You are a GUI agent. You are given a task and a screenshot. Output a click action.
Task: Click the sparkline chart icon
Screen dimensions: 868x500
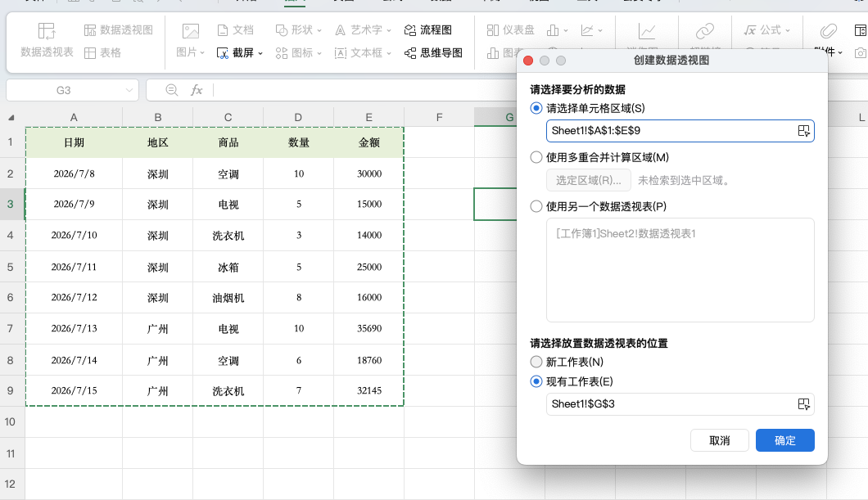click(x=647, y=31)
